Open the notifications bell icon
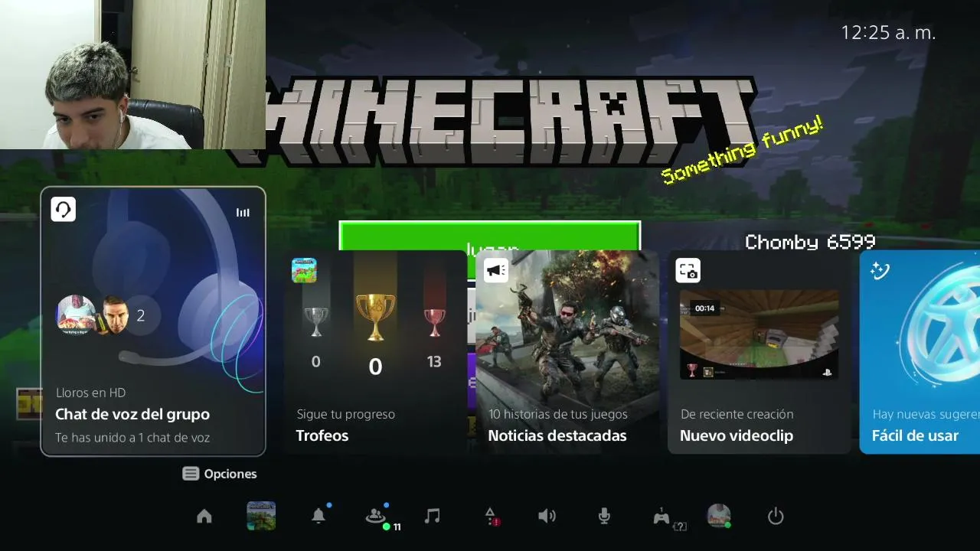 (x=318, y=516)
